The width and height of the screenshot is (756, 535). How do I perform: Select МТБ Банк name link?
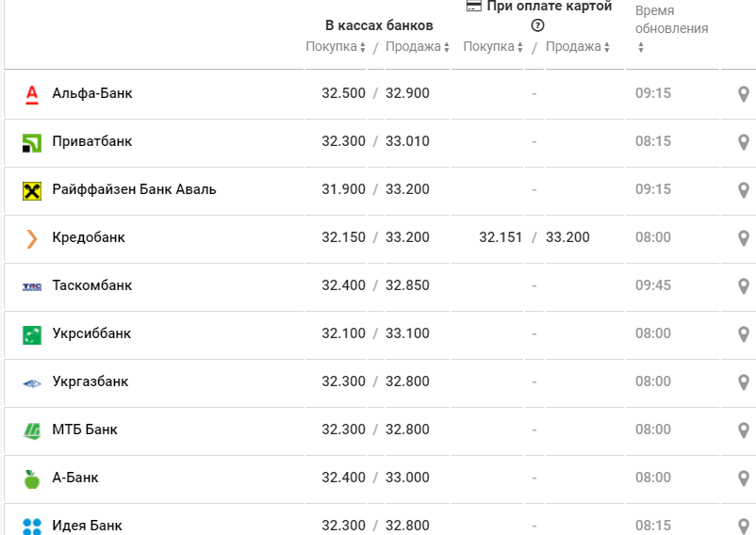tap(85, 430)
